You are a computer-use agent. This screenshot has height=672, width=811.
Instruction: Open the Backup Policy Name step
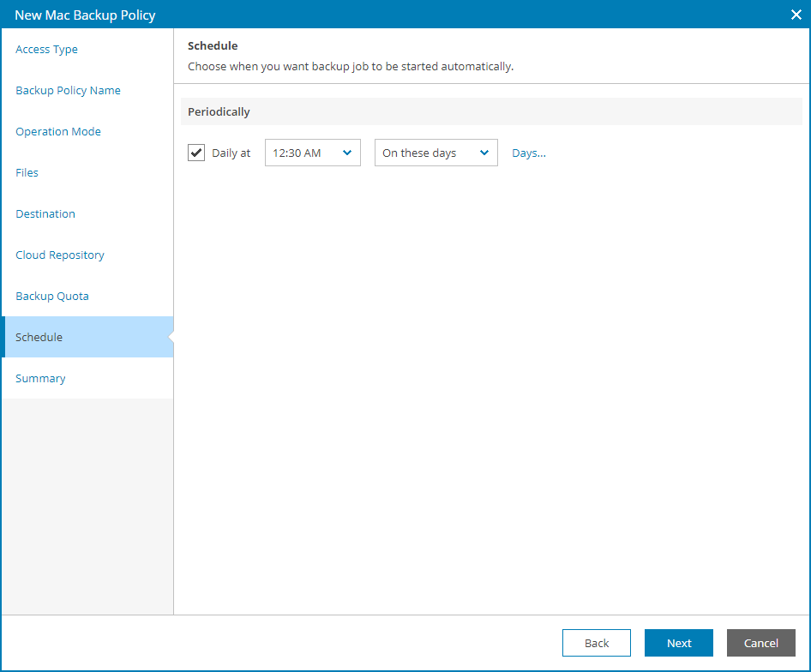[x=68, y=90]
